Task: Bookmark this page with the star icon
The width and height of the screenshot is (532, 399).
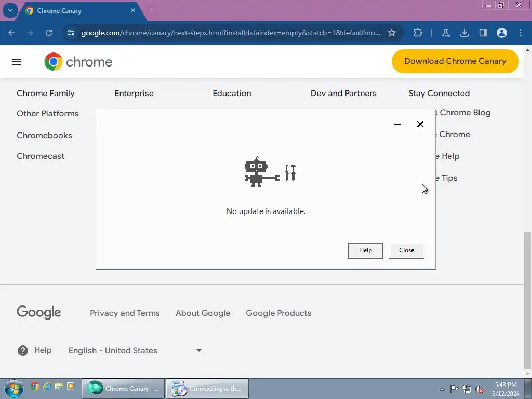Action: coord(392,33)
